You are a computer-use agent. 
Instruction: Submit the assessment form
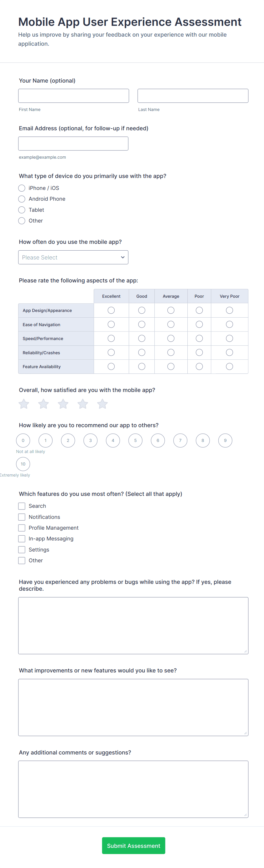[133, 845]
